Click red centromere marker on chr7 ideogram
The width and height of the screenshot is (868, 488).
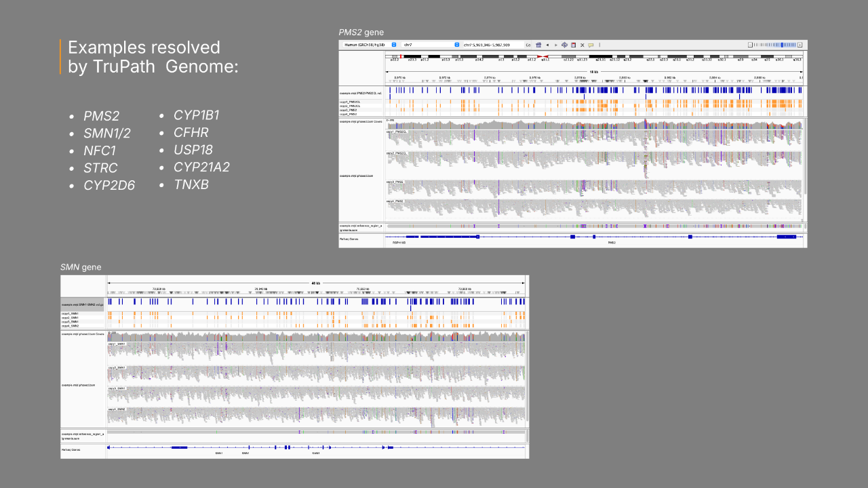(x=541, y=56)
